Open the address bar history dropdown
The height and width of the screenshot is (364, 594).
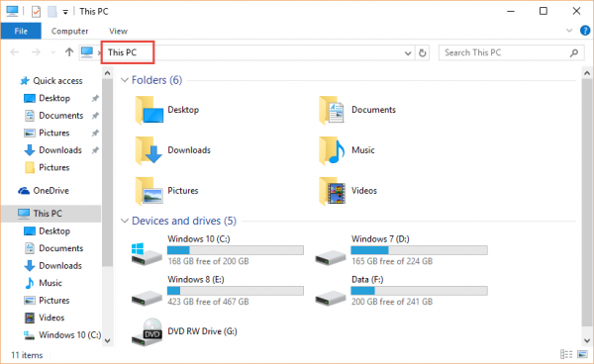pos(408,53)
